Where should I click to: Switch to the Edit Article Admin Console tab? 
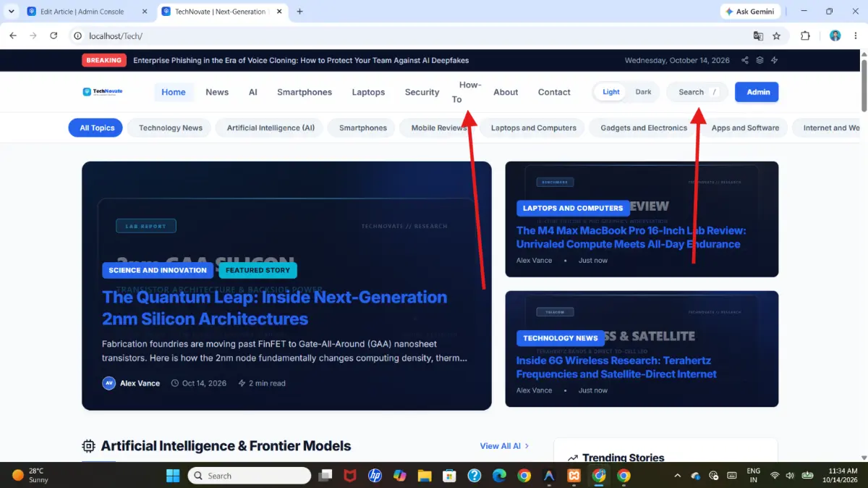tap(82, 12)
